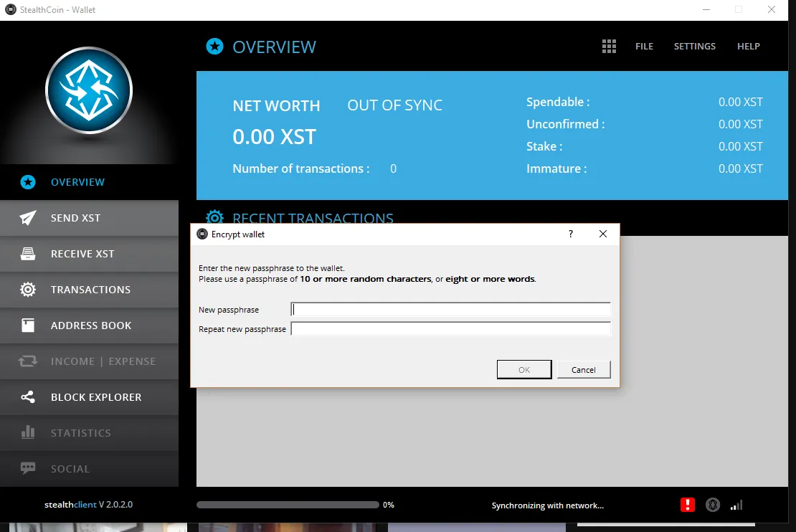Open the SETTINGS menu

694,46
